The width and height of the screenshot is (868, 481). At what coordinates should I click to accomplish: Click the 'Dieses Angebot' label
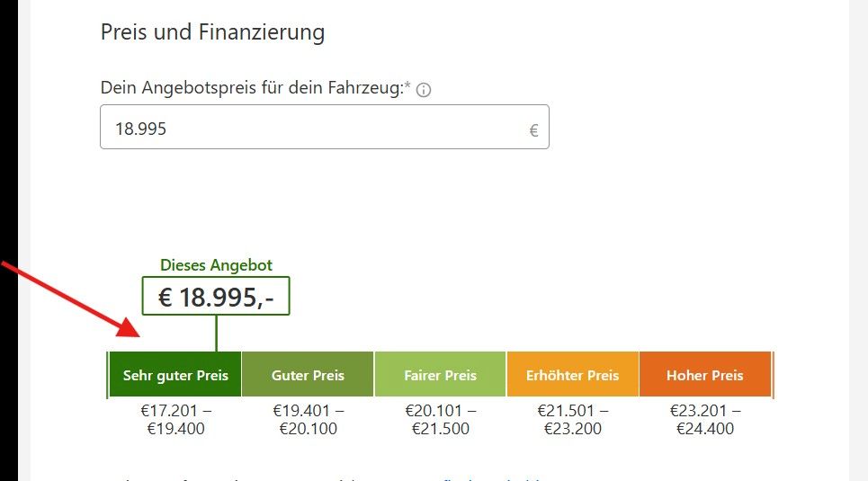pos(216,265)
